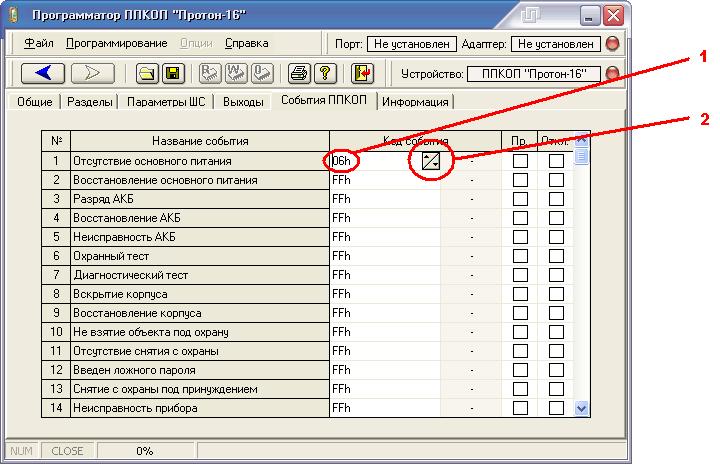Switch to the Выходы tab
Screen dimensions: 720x464
click(243, 102)
